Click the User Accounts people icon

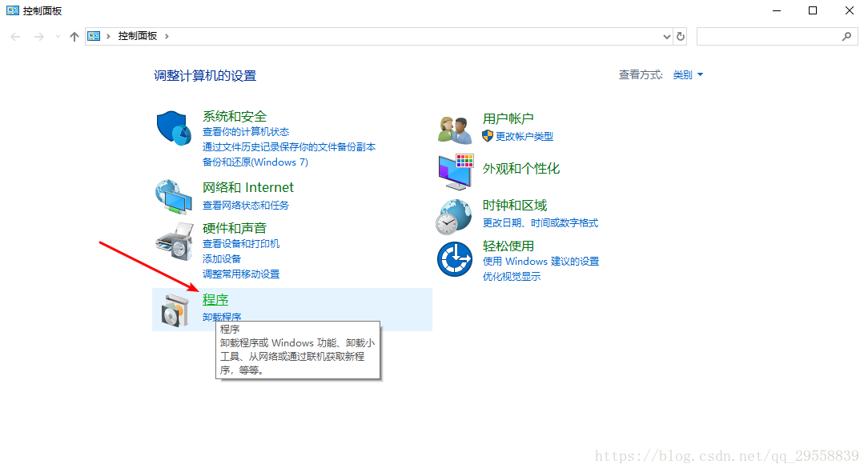click(455, 130)
